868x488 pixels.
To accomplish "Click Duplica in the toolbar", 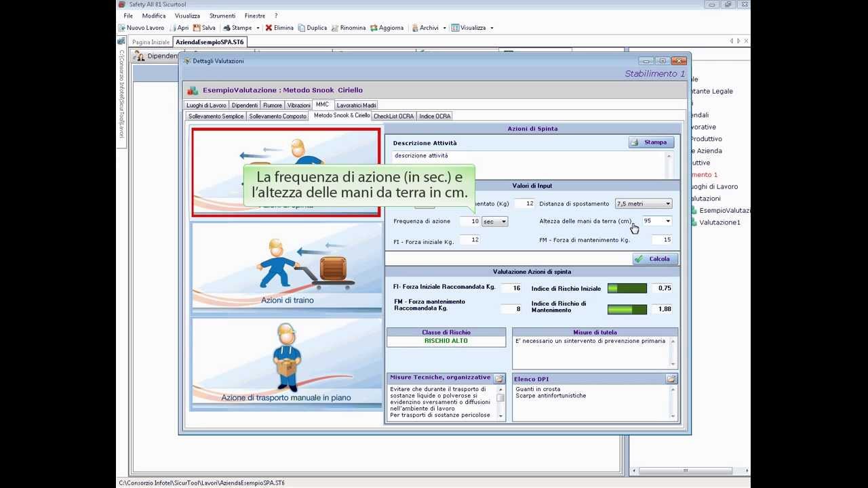I will click(x=313, y=28).
